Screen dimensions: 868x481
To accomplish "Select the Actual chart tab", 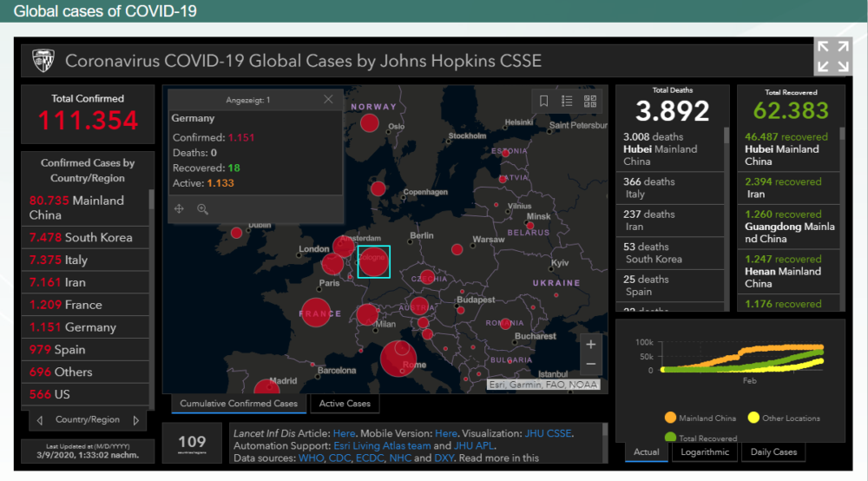I will (646, 451).
